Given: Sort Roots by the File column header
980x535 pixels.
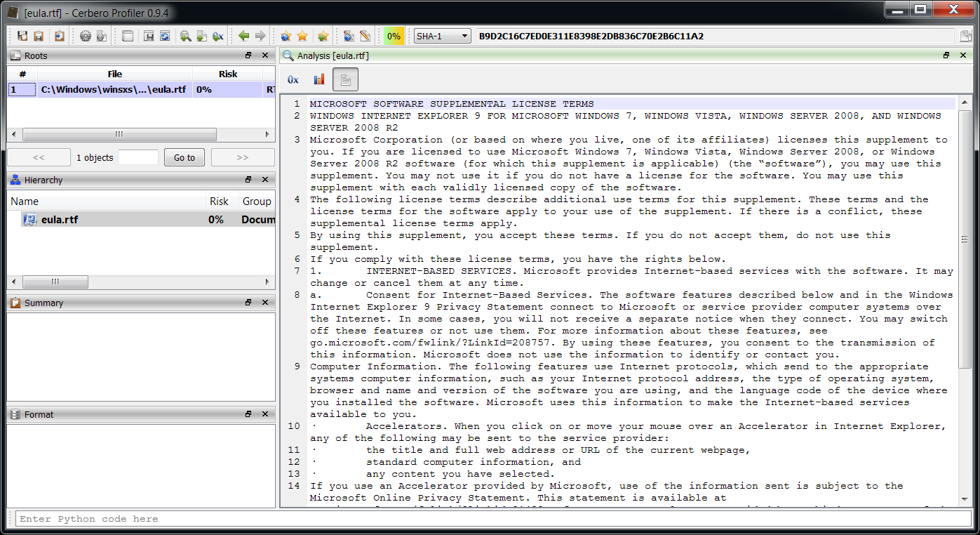Looking at the screenshot, I should click(x=115, y=74).
